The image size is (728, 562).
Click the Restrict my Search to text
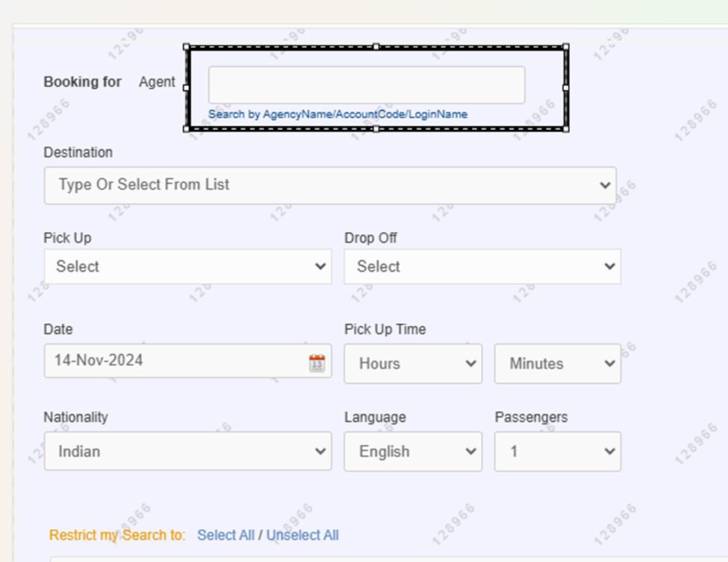(117, 535)
